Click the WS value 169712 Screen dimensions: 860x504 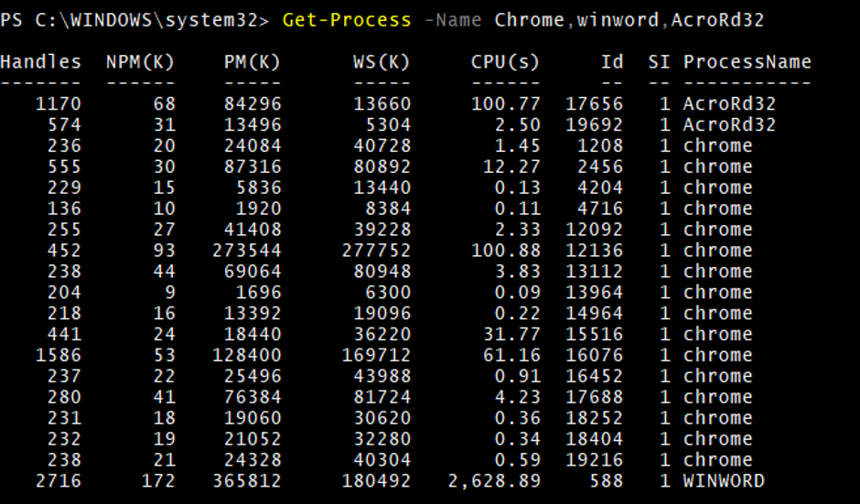[x=376, y=356]
